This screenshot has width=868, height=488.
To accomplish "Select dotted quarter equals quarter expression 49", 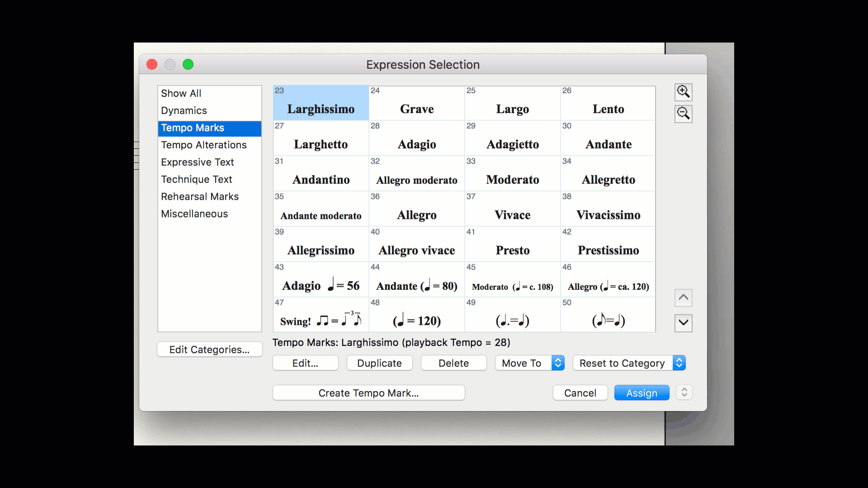I will pos(513,314).
